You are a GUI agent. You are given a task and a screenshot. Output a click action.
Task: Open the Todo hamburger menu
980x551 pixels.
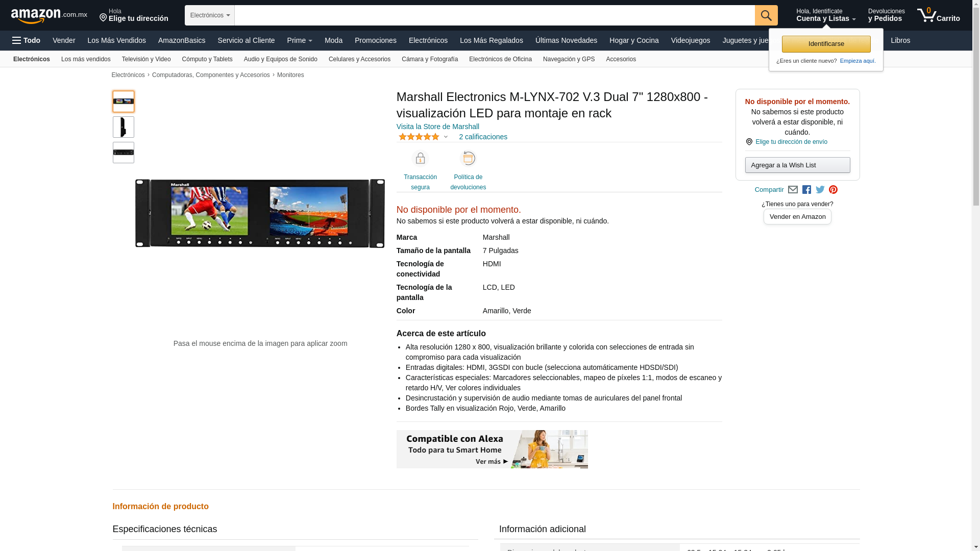click(x=26, y=40)
